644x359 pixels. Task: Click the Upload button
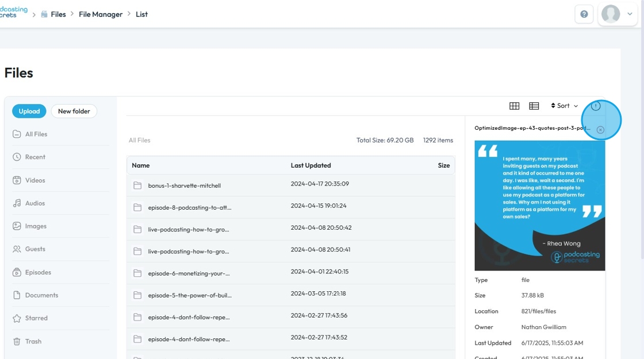[29, 111]
